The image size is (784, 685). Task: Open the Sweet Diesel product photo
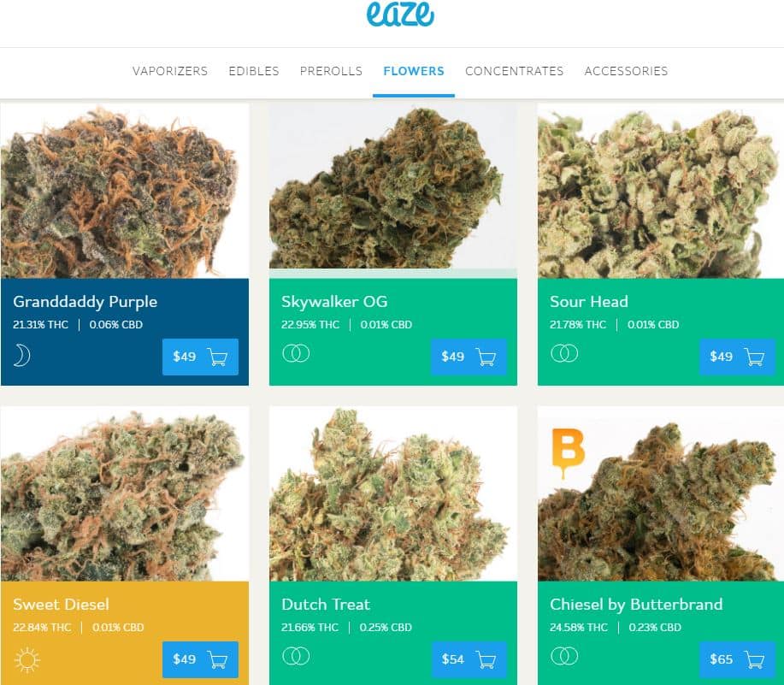(x=125, y=493)
